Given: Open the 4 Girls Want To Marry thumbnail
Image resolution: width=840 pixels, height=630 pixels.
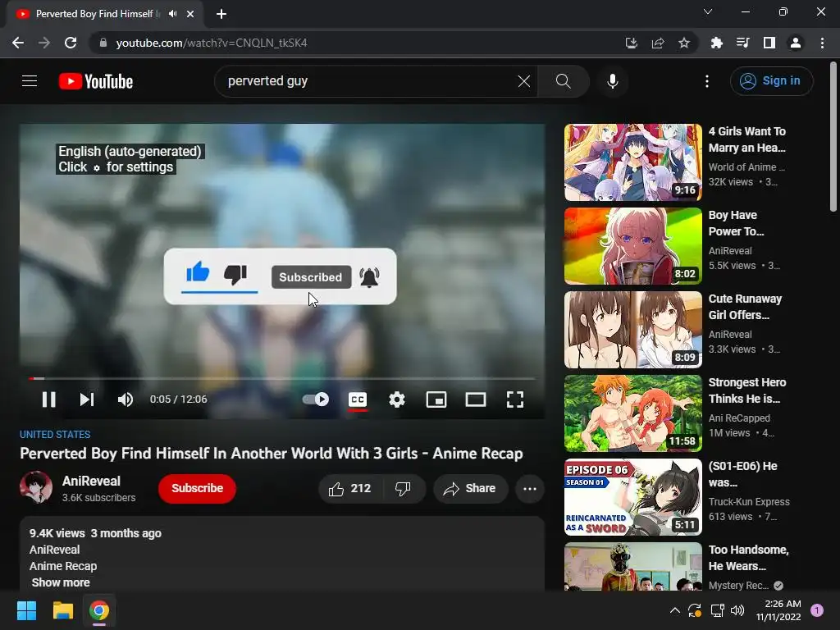Looking at the screenshot, I should point(632,162).
